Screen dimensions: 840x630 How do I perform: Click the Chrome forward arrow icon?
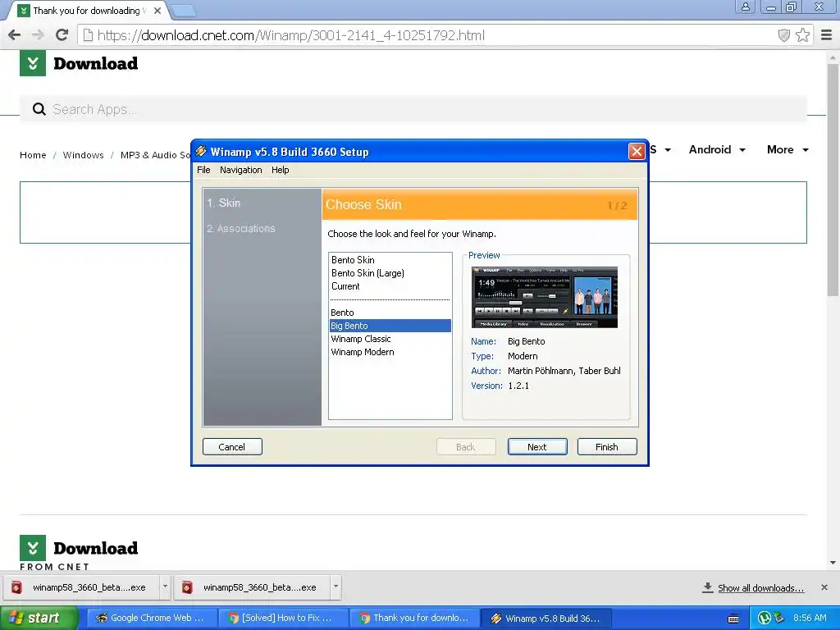(38, 34)
